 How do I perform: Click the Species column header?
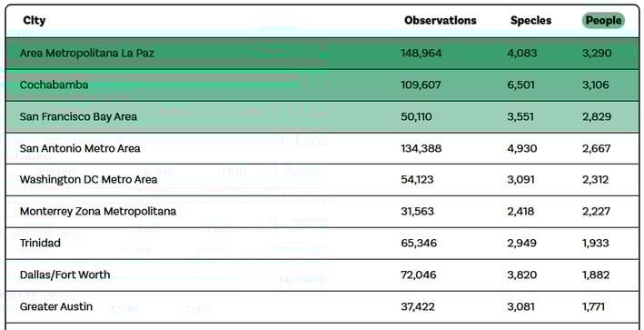click(x=530, y=21)
